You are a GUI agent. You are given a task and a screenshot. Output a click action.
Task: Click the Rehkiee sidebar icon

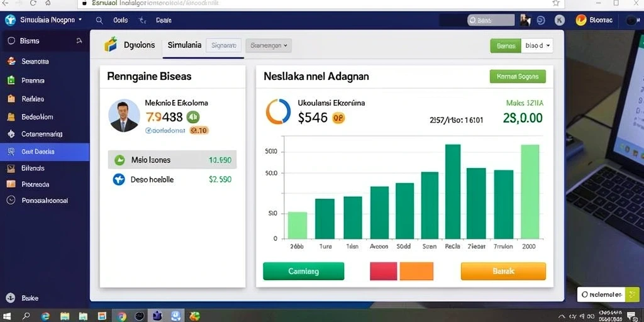point(11,99)
